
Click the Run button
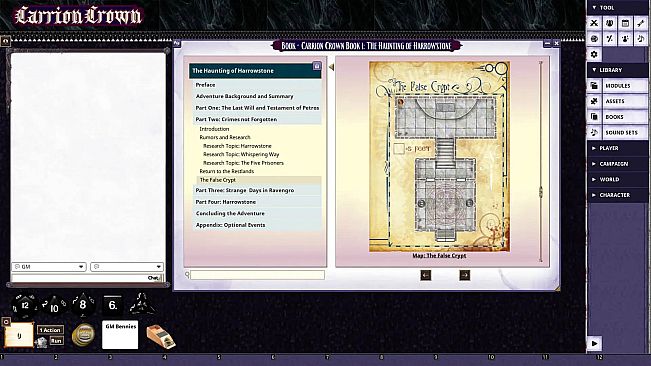point(56,341)
